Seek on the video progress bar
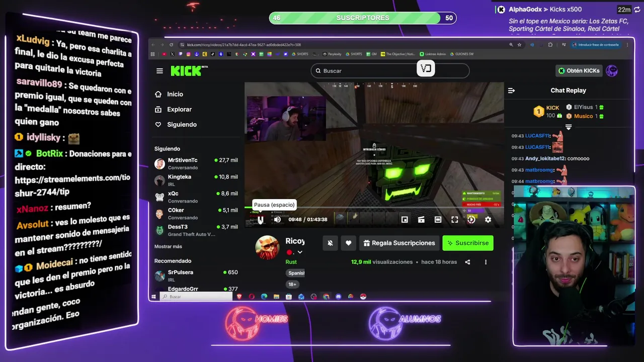The image size is (644, 362). click(x=374, y=207)
